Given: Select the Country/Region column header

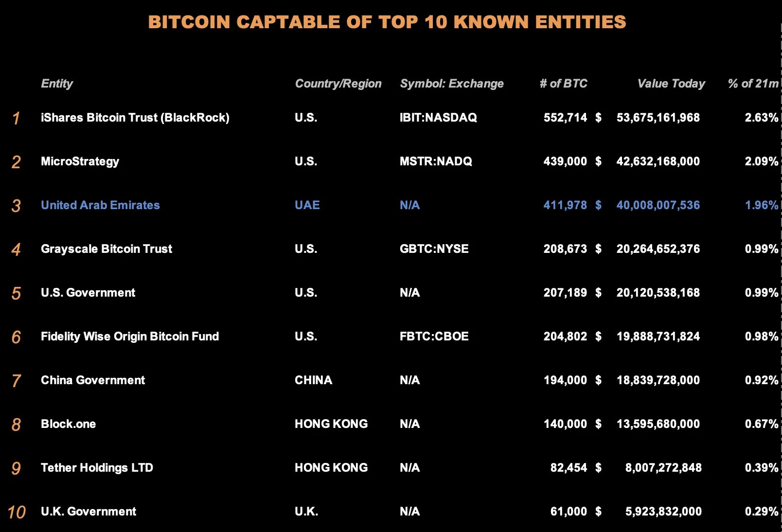Looking at the screenshot, I should pos(338,84).
